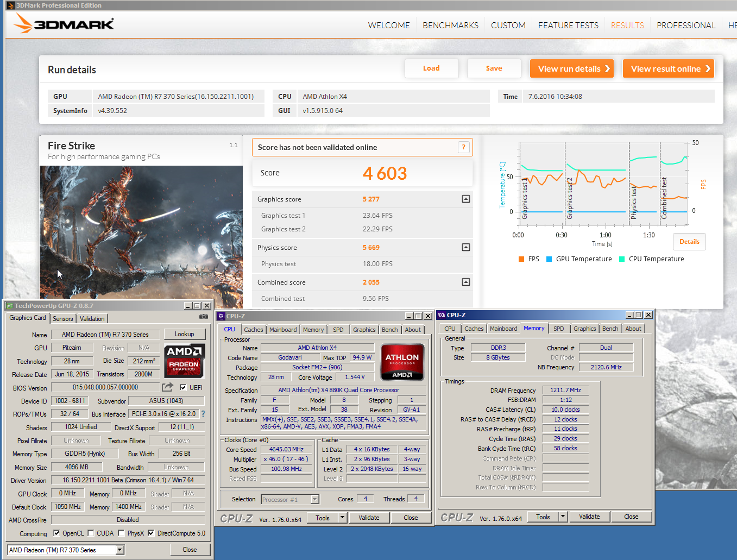Viewport: 737px width, 560px height.
Task: Click the Specification field in CPU-Z
Action: point(343,390)
